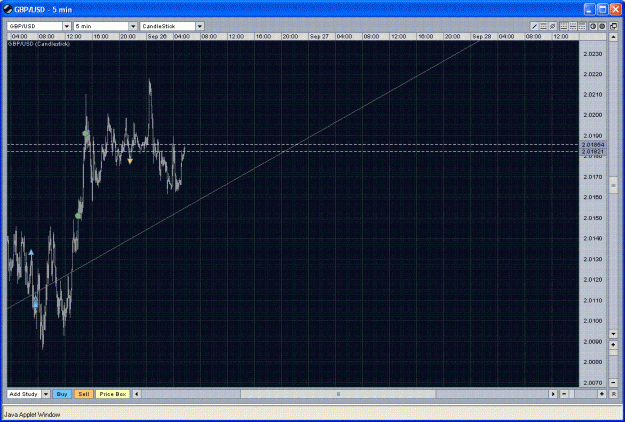Zoom in the time axis plus button
The height and width of the screenshot is (422, 625).
point(602,394)
